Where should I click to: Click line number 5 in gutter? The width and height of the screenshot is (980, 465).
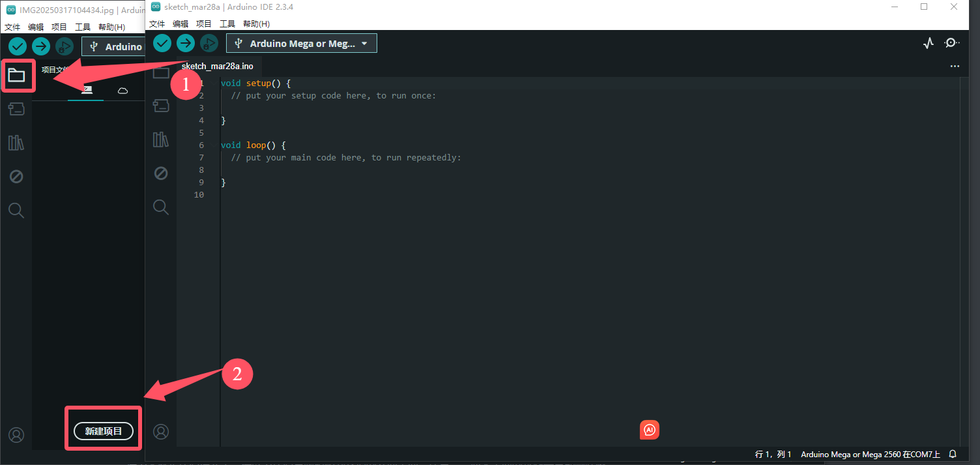[201, 132]
